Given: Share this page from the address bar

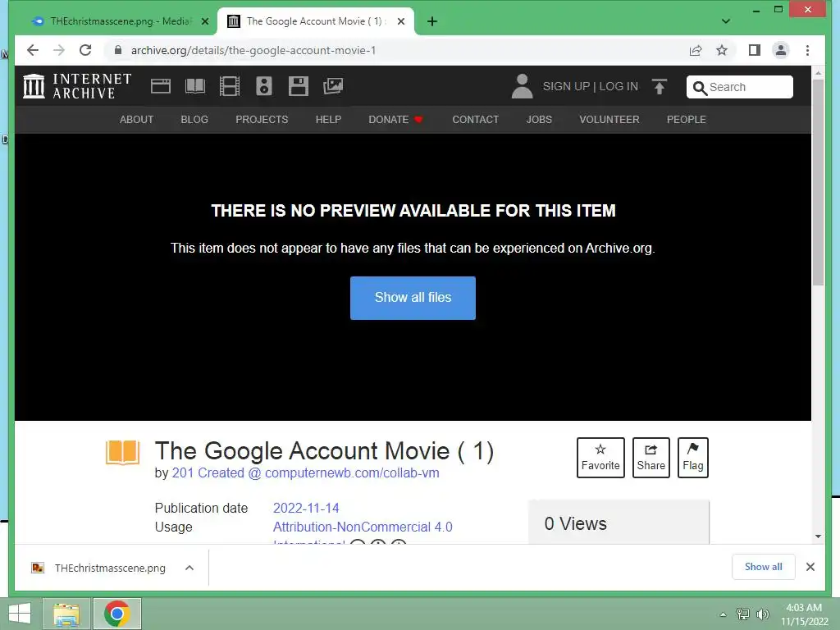Looking at the screenshot, I should [696, 50].
